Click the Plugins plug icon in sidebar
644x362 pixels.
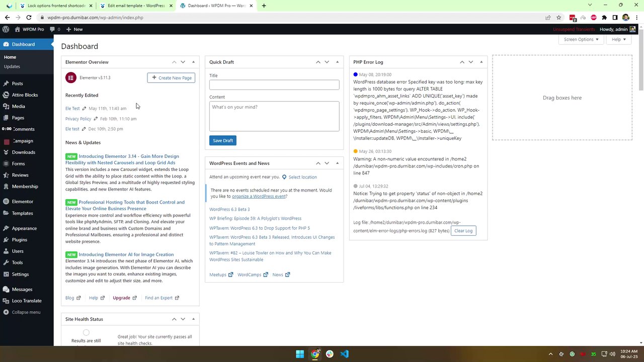tap(6, 240)
